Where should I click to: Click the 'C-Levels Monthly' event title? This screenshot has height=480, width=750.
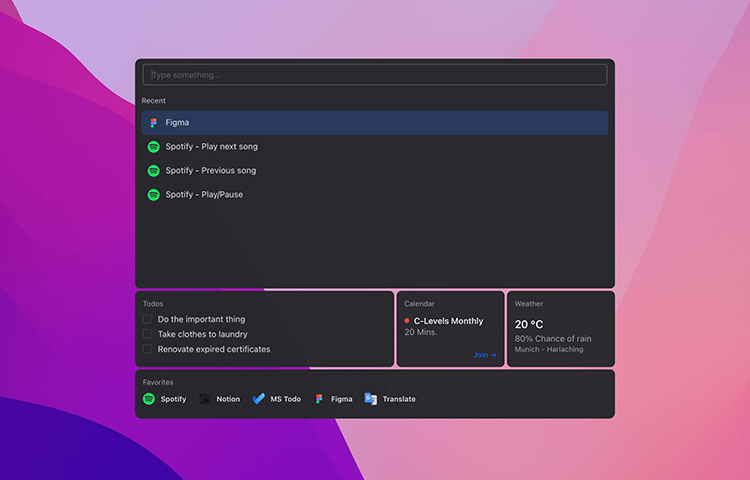coord(448,321)
